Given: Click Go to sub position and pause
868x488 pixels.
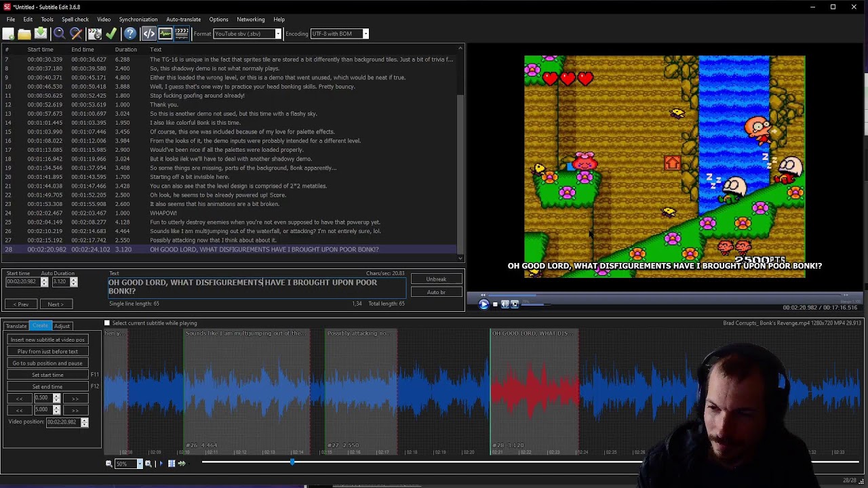Looking at the screenshot, I should (x=47, y=363).
